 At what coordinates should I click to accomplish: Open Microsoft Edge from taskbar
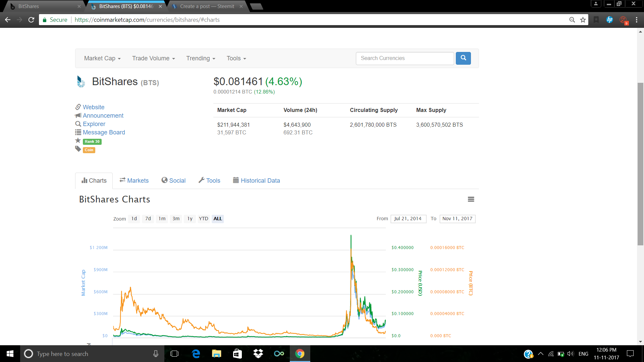196,354
